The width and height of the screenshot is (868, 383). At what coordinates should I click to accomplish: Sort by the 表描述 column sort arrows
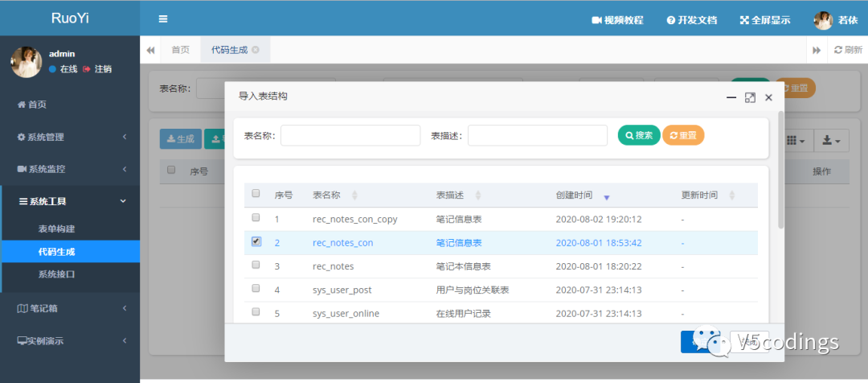click(x=478, y=196)
